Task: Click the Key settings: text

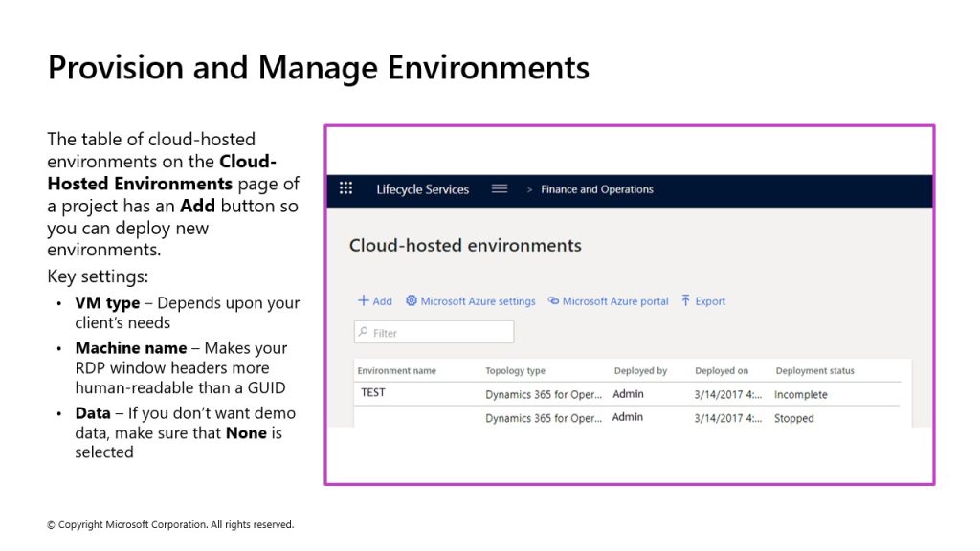Action: 98,276
